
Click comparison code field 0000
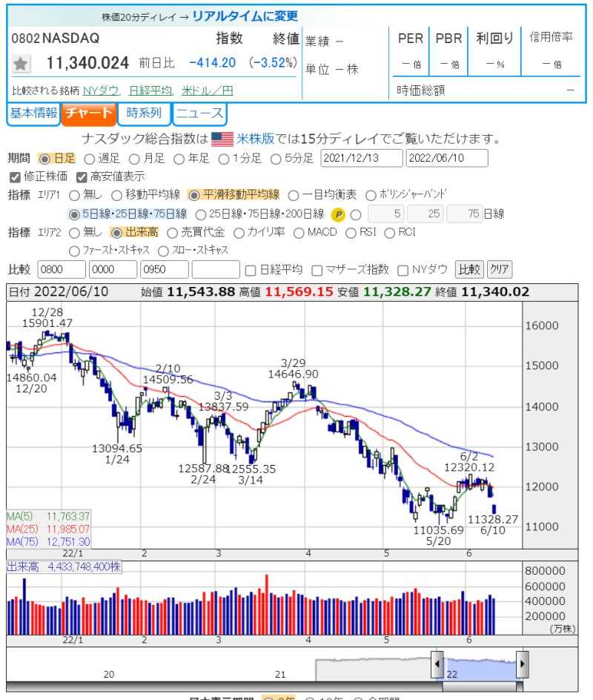pos(113,270)
